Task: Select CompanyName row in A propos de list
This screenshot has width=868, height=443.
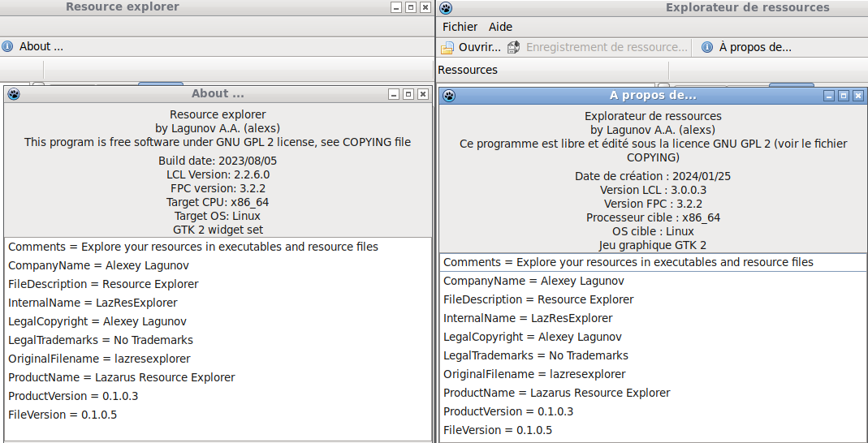Action: pos(652,281)
